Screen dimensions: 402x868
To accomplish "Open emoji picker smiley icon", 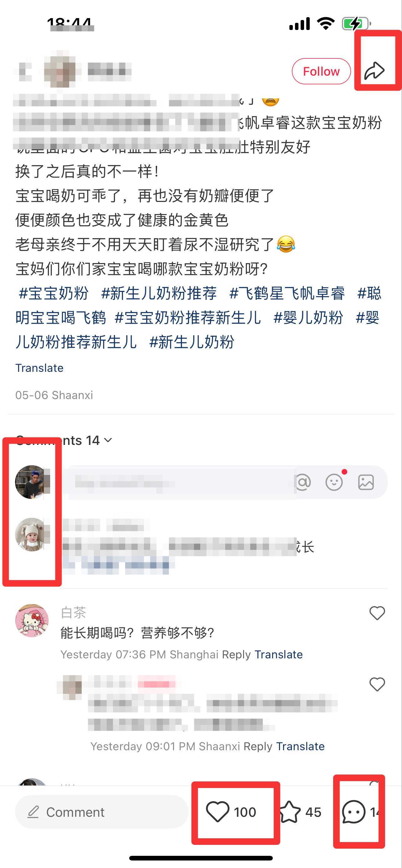I will coord(334,482).
